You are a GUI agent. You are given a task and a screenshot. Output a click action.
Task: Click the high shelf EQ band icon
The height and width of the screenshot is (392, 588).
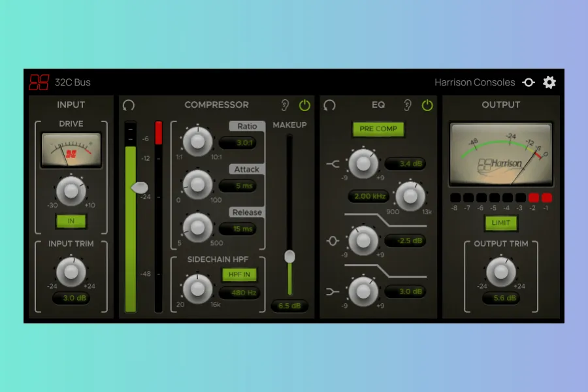[x=333, y=164]
